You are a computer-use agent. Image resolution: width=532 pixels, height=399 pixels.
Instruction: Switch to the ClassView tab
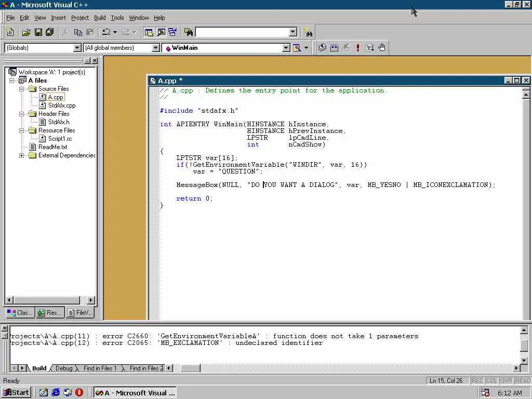pyautogui.click(x=19, y=312)
